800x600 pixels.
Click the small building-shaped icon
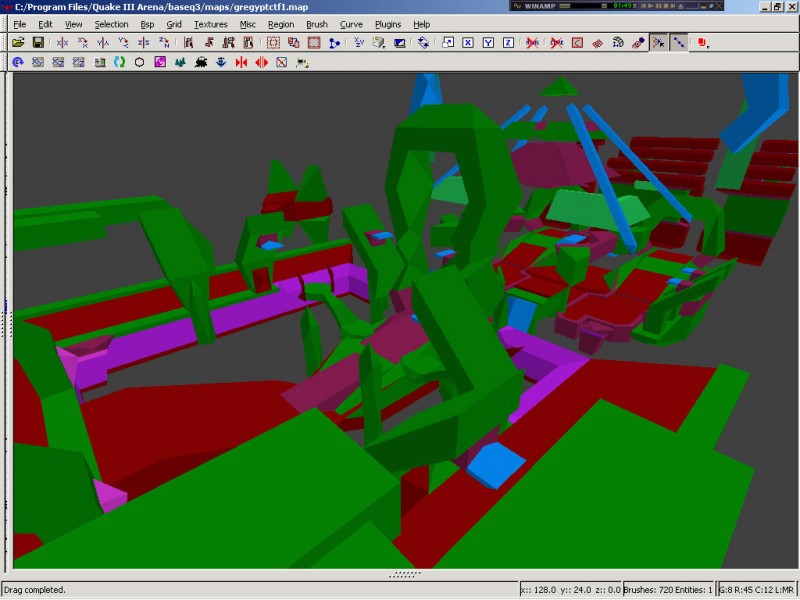99,62
